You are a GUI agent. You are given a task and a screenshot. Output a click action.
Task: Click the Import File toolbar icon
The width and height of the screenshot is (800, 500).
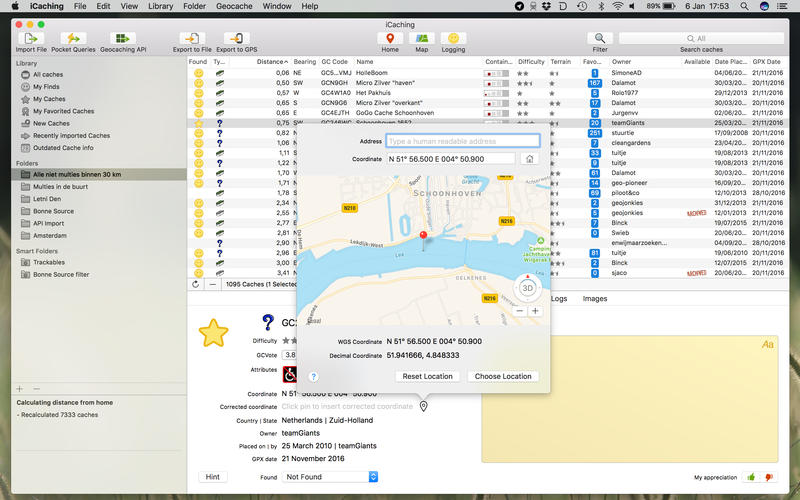(x=31, y=38)
